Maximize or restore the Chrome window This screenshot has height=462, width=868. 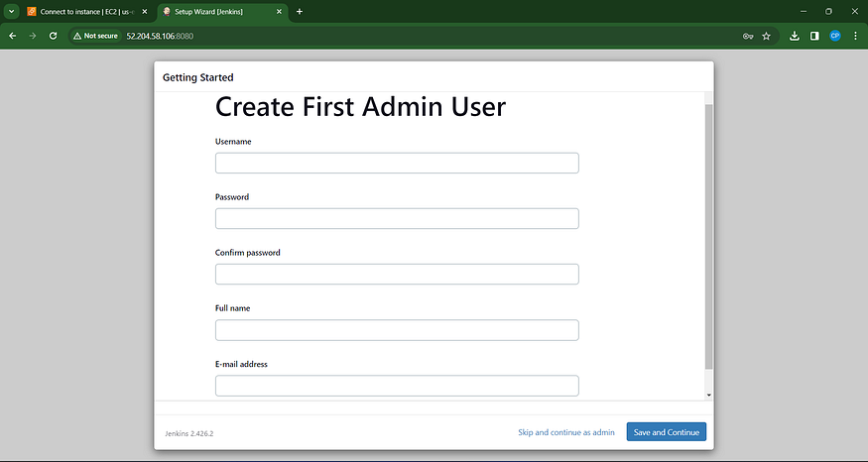(x=828, y=12)
